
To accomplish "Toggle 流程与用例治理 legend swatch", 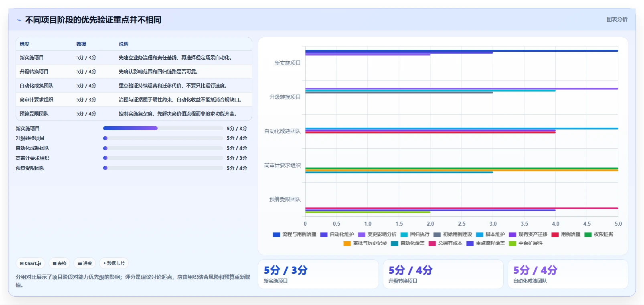I will (276, 234).
